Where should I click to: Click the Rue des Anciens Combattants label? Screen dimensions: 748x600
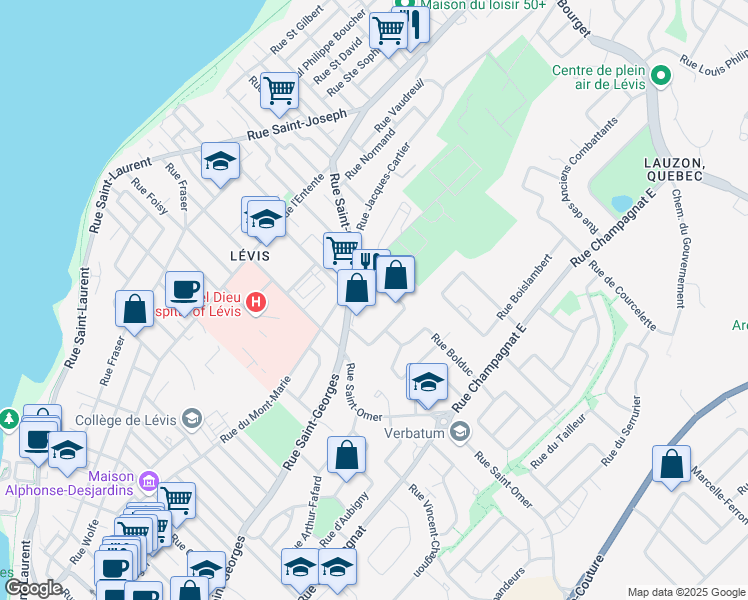pyautogui.click(x=589, y=176)
